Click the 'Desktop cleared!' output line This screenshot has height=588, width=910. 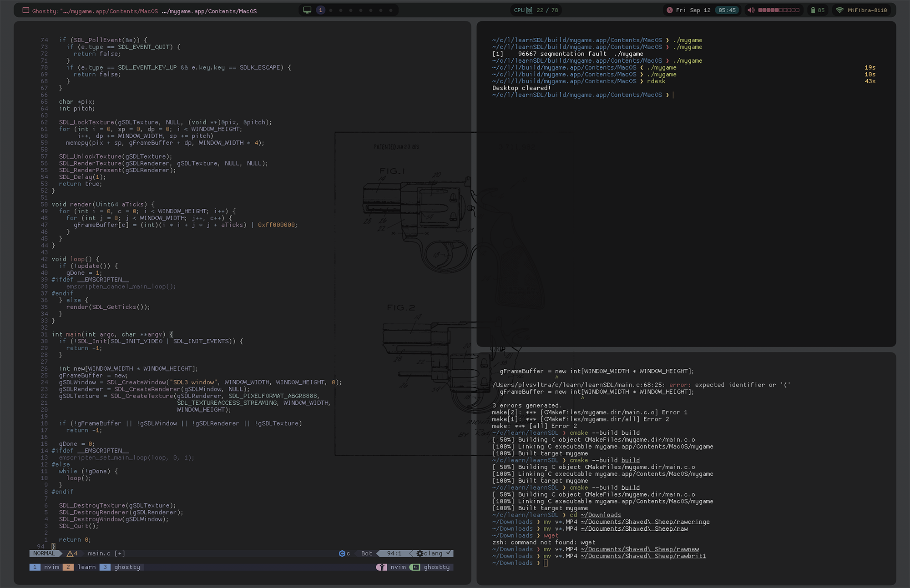pos(521,88)
